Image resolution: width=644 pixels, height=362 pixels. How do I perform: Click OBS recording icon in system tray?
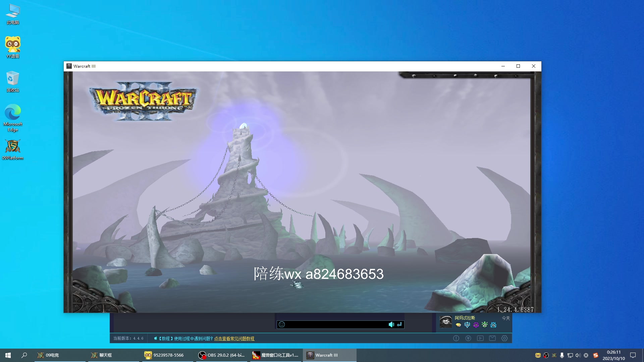click(x=546, y=355)
